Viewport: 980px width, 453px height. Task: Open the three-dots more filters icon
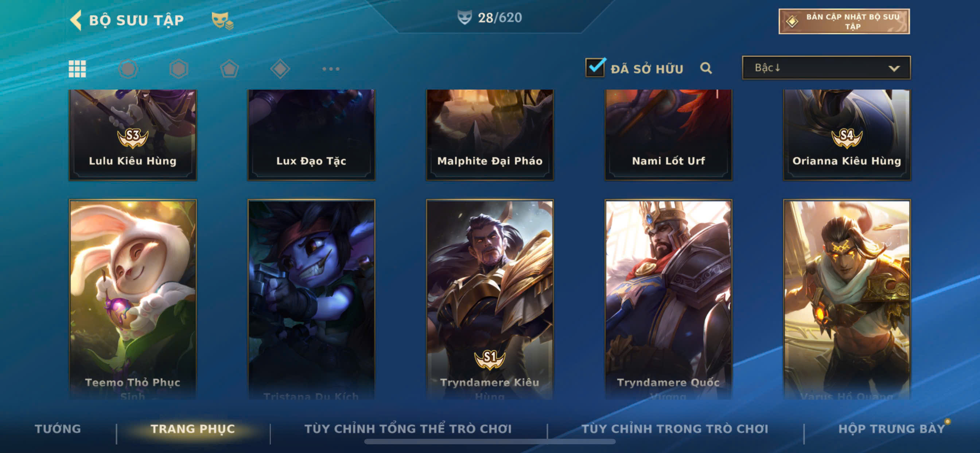click(x=331, y=69)
